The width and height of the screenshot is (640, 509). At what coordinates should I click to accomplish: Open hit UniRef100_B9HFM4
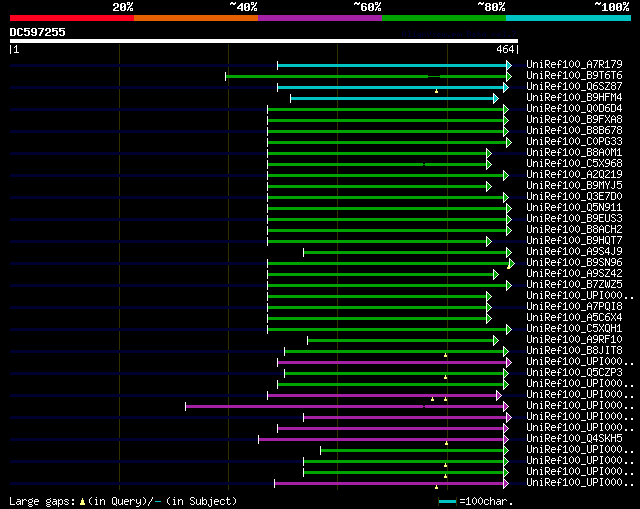[x=574, y=98]
